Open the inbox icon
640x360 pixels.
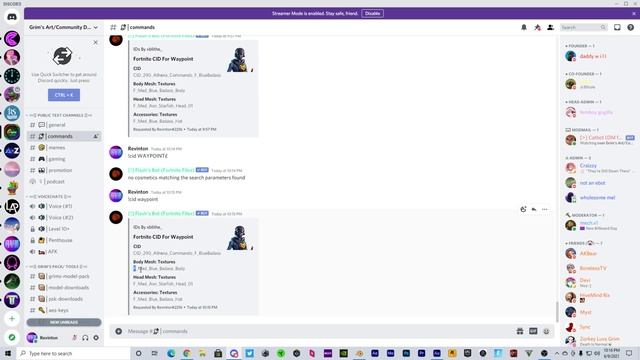617,27
